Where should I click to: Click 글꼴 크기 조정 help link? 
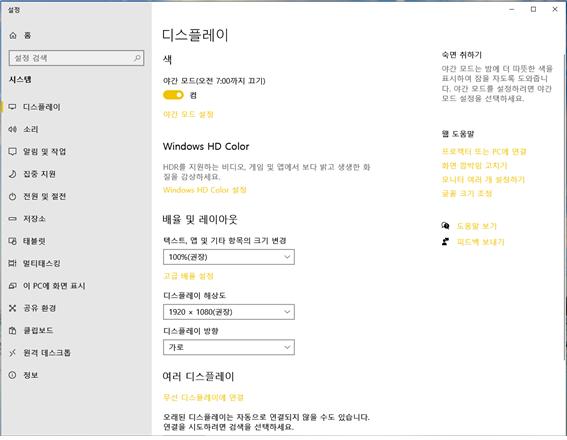tap(467, 194)
